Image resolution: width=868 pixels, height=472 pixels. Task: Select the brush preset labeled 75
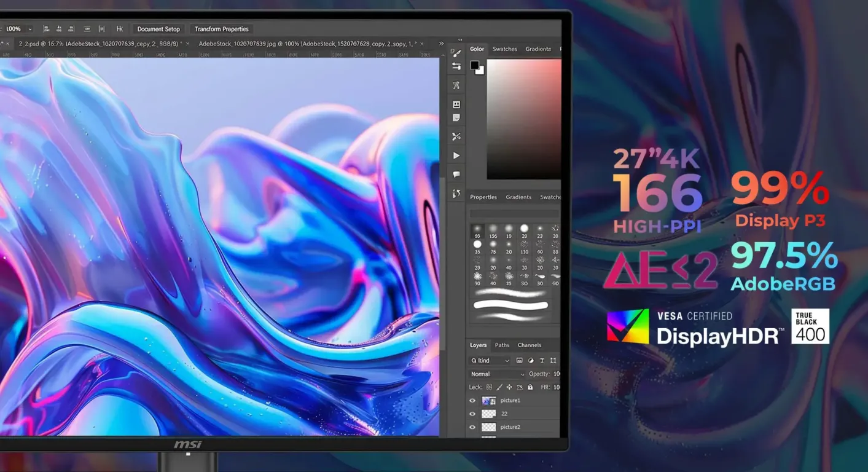[x=493, y=247]
